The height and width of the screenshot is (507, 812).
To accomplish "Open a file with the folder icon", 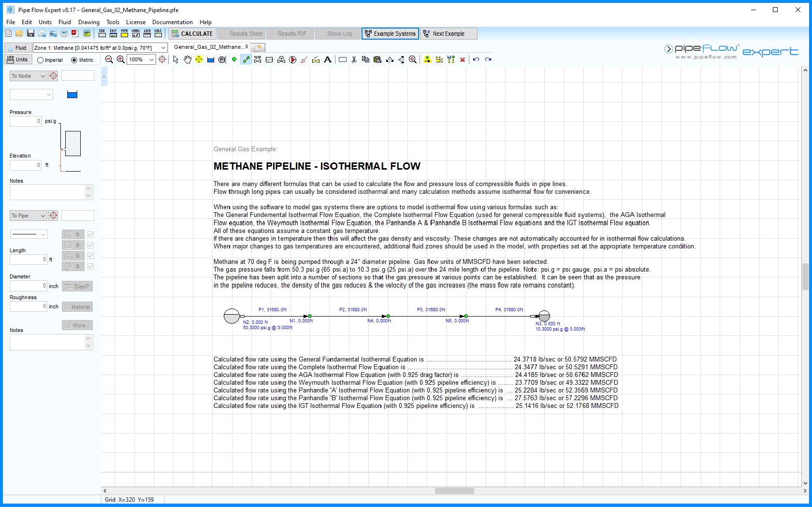I will (x=19, y=33).
